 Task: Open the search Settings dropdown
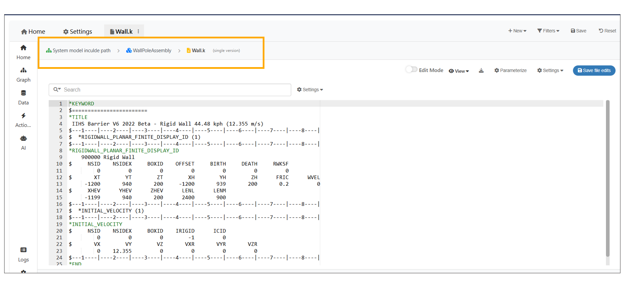[310, 90]
